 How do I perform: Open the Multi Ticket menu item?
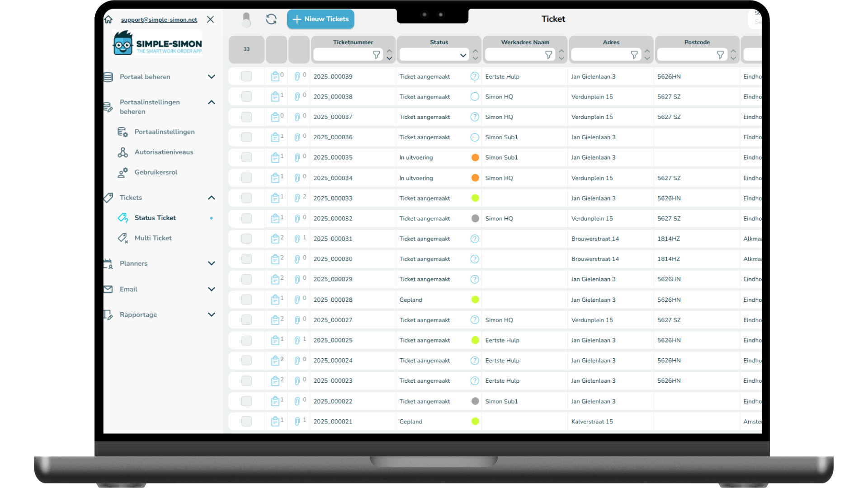coord(153,238)
